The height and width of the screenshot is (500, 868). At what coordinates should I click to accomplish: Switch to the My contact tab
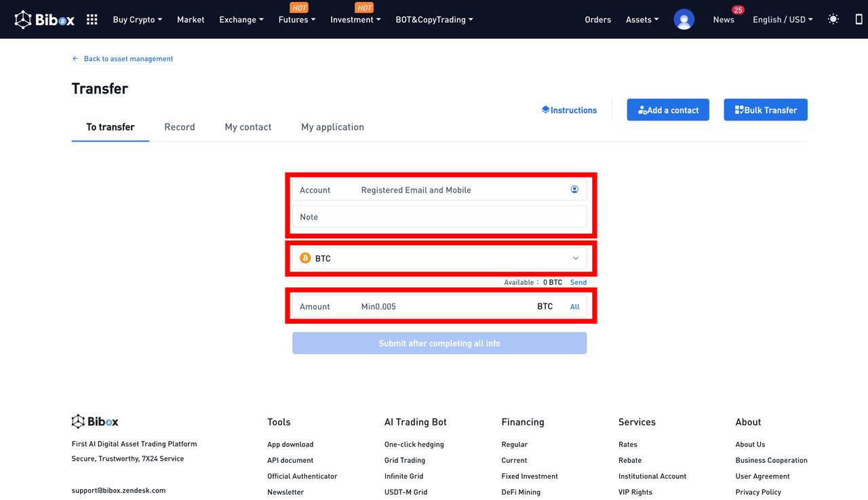tap(248, 127)
